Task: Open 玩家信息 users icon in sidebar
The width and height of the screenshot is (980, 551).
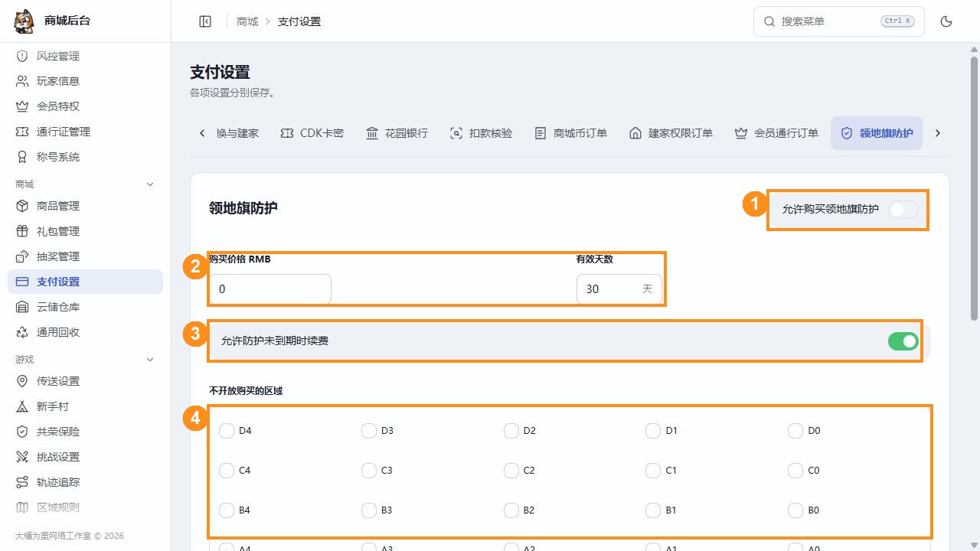Action: point(22,81)
